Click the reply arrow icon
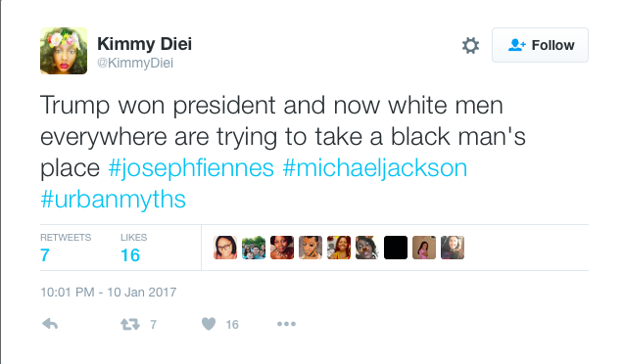The image size is (624, 364). (x=50, y=324)
